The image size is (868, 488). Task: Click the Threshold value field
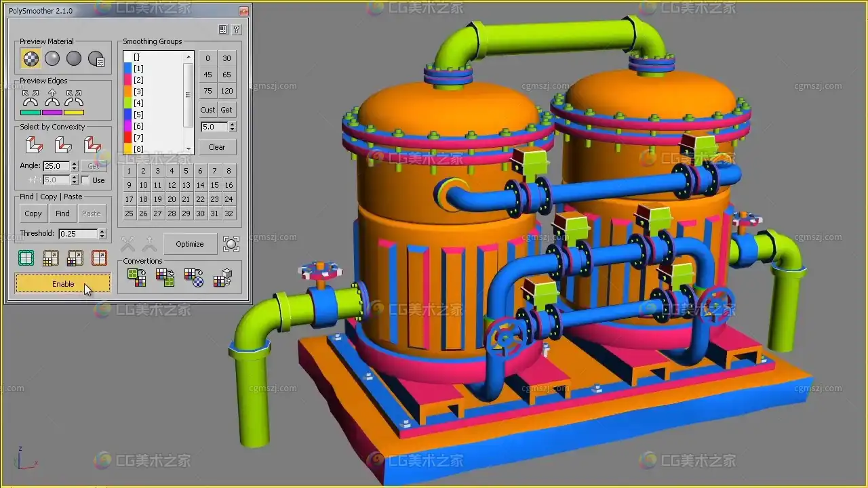tap(78, 234)
